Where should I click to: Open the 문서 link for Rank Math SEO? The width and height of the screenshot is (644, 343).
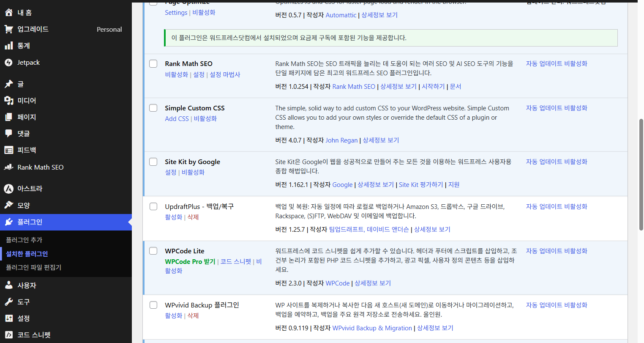pyautogui.click(x=456, y=87)
